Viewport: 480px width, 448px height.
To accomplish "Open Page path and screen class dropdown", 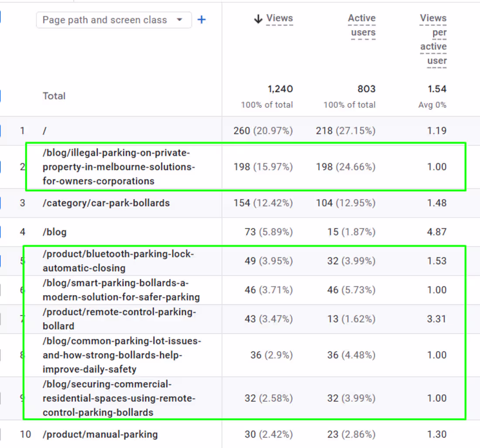I will pyautogui.click(x=114, y=20).
